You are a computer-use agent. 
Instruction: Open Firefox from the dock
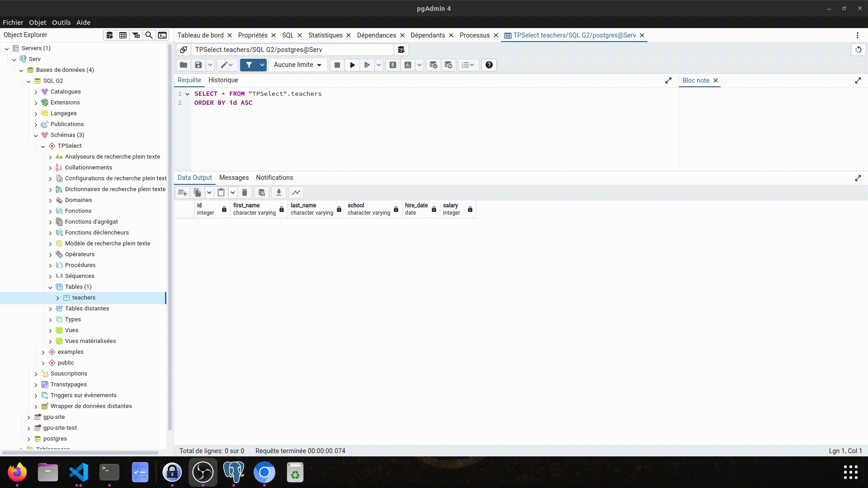point(17,473)
